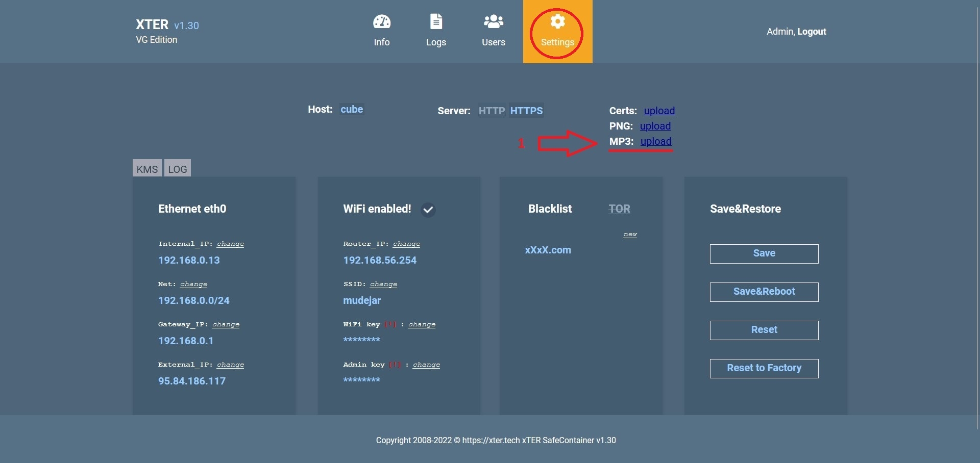Image resolution: width=980 pixels, height=463 pixels.
Task: Switch to the KMS tab
Action: click(x=147, y=169)
